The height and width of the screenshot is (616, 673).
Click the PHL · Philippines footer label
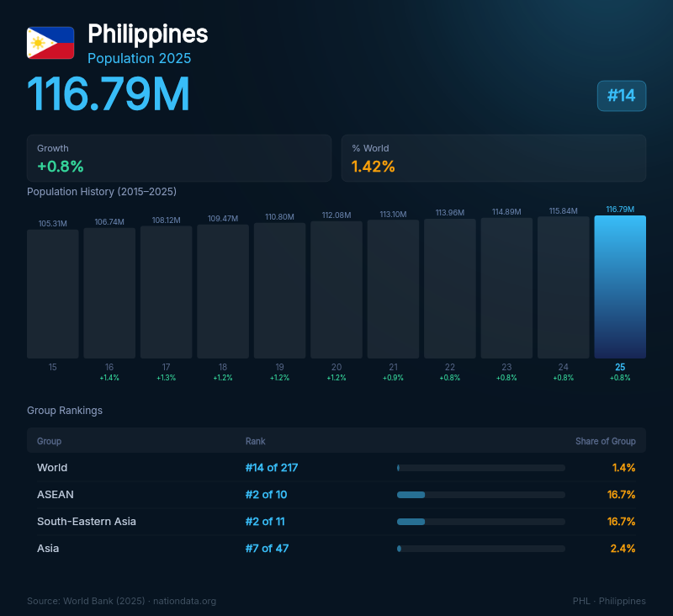coord(609,601)
